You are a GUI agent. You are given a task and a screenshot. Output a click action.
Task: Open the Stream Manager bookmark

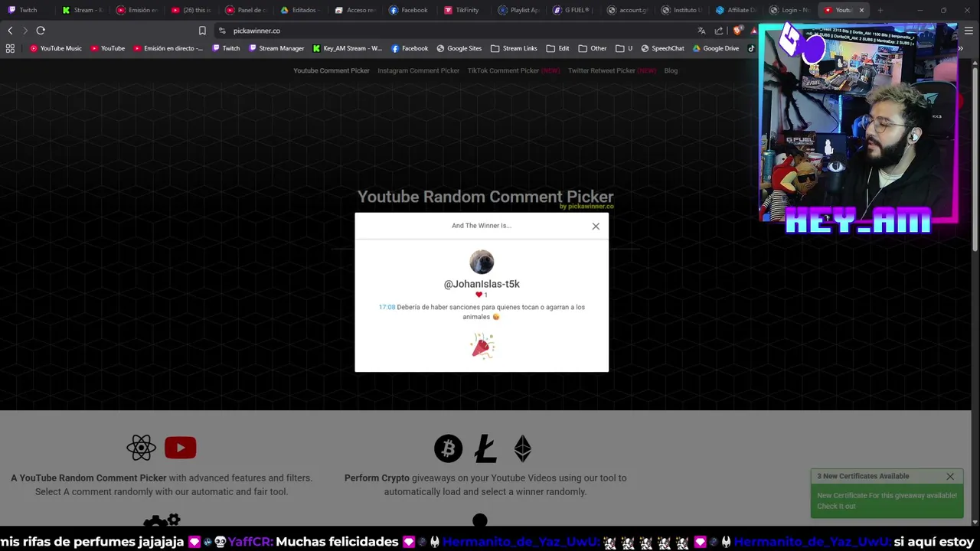point(276,48)
